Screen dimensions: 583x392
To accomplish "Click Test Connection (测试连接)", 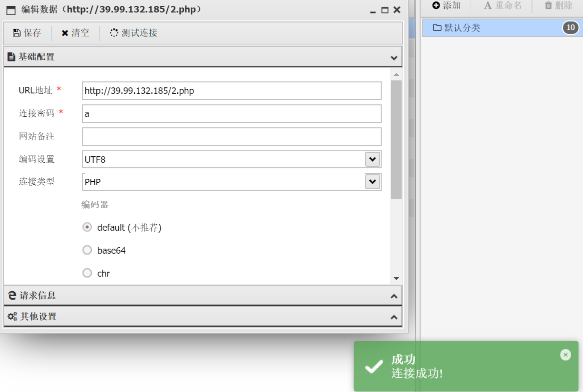I will pos(133,32).
